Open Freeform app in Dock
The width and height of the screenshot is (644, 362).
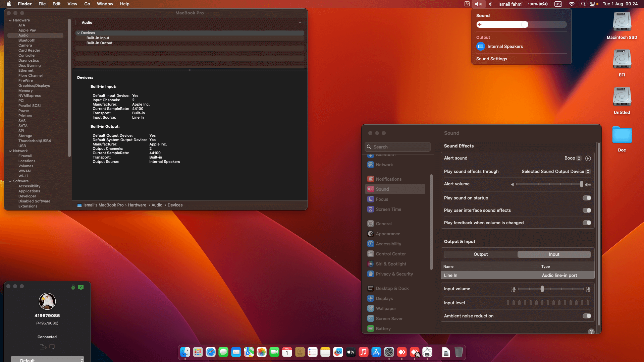pos(338,352)
